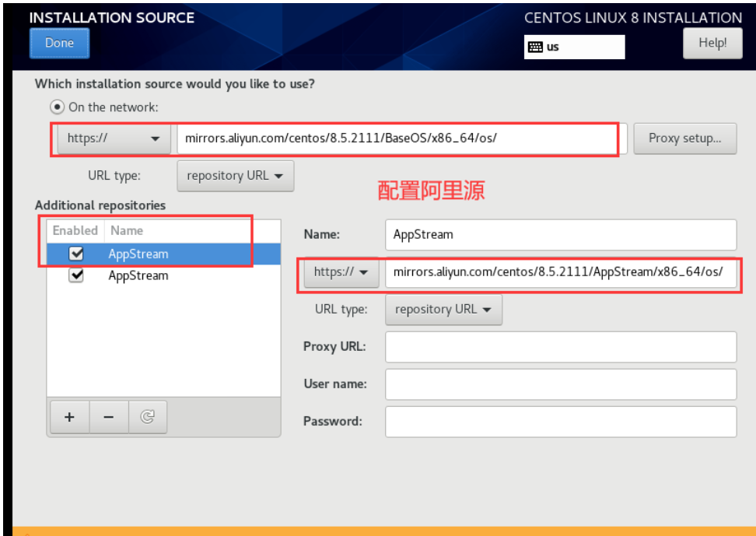This screenshot has height=536, width=756.
Task: Click the plus icon to add repository
Action: point(69,418)
